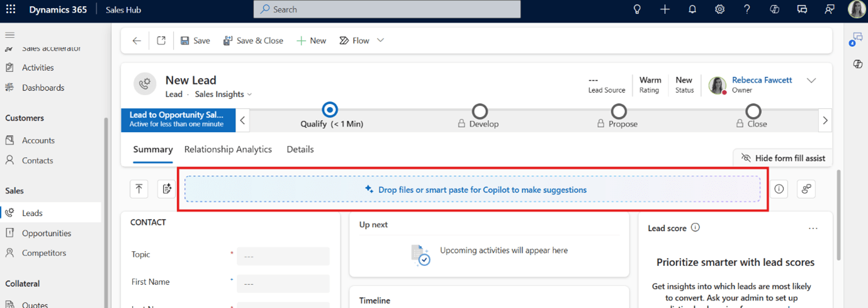Expand the Flow dropdown chevron
This screenshot has width=868, height=308.
pyautogui.click(x=380, y=40)
